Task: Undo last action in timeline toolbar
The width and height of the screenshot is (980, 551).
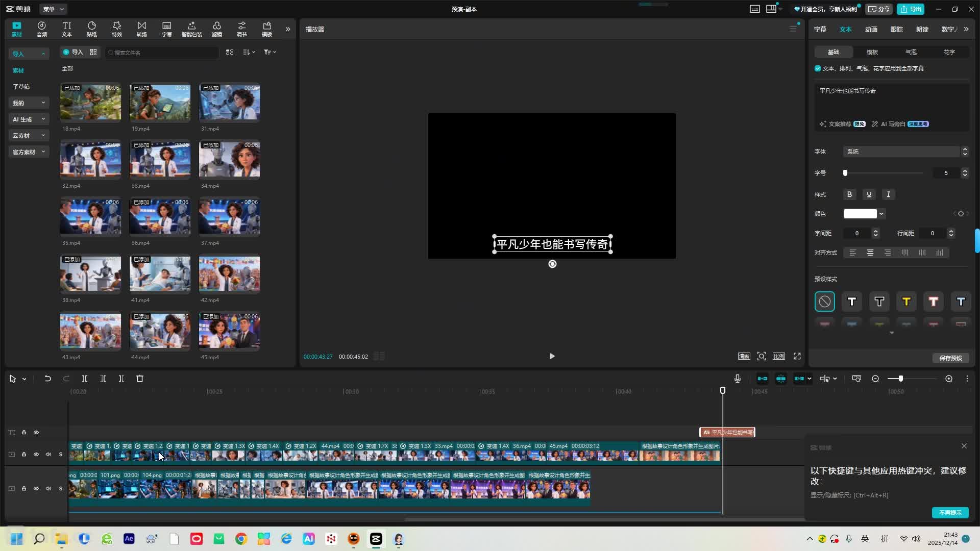Action: 47,379
